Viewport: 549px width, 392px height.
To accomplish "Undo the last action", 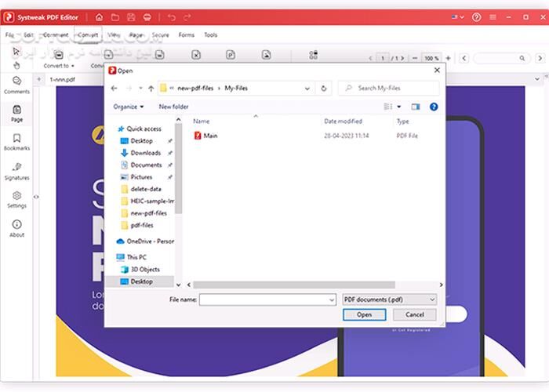I will 172,17.
